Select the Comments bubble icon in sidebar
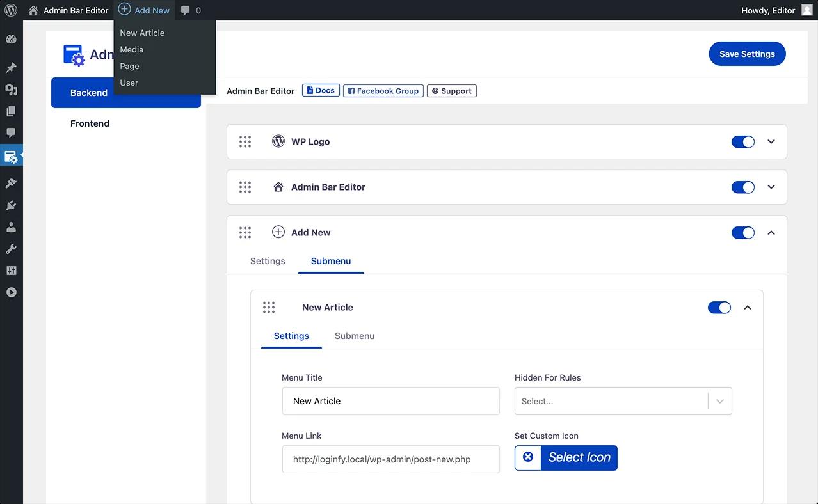 point(10,132)
